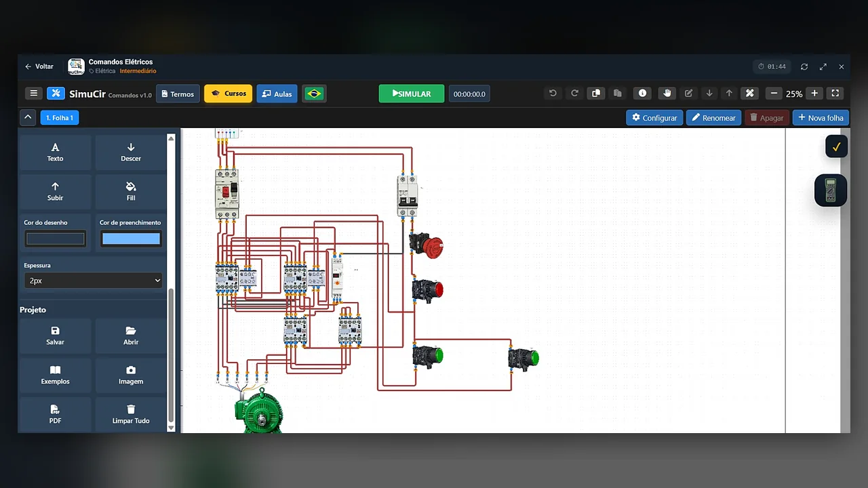Select the 1. Folha 1 sheet tab

(x=60, y=118)
